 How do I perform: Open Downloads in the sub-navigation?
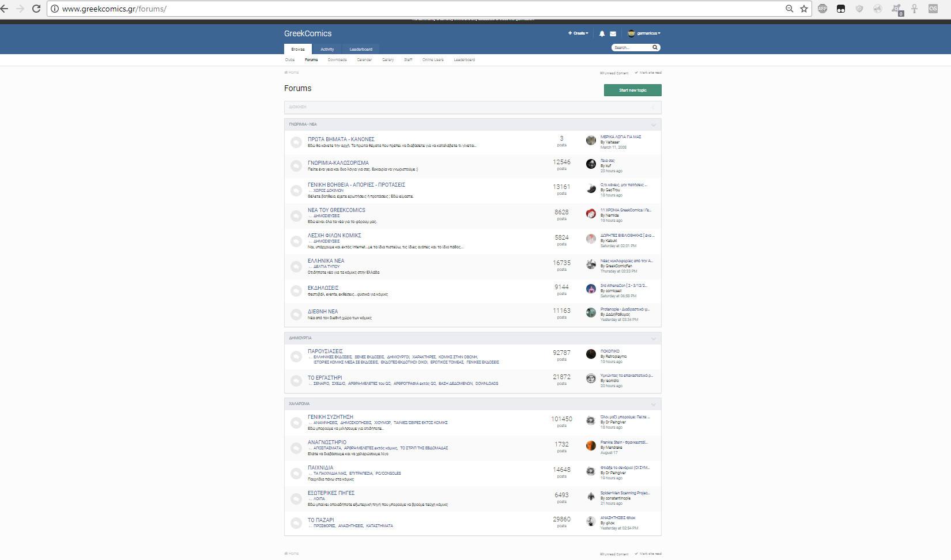pos(337,60)
